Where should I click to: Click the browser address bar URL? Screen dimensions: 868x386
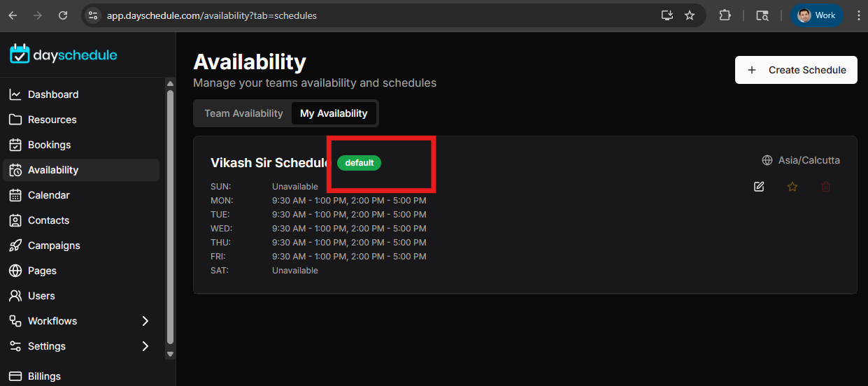pos(211,15)
